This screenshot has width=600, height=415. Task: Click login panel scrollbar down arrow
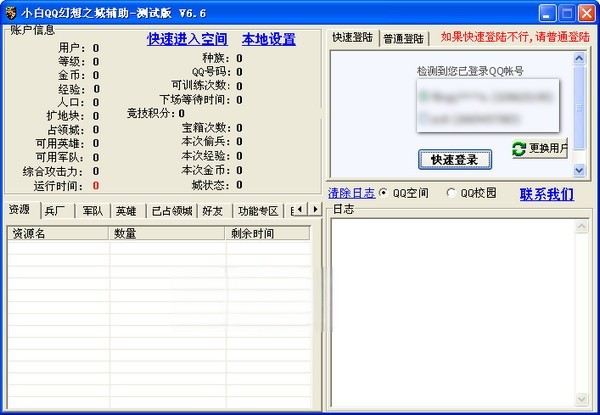[579, 170]
